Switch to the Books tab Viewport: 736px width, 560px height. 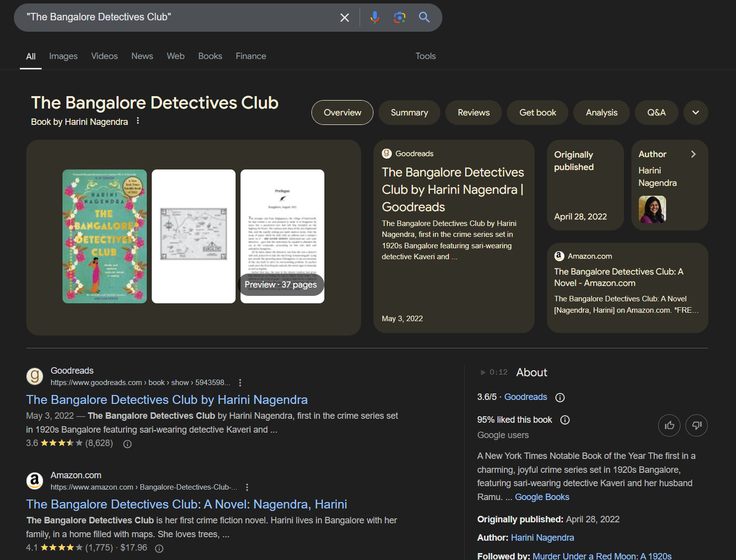point(210,56)
